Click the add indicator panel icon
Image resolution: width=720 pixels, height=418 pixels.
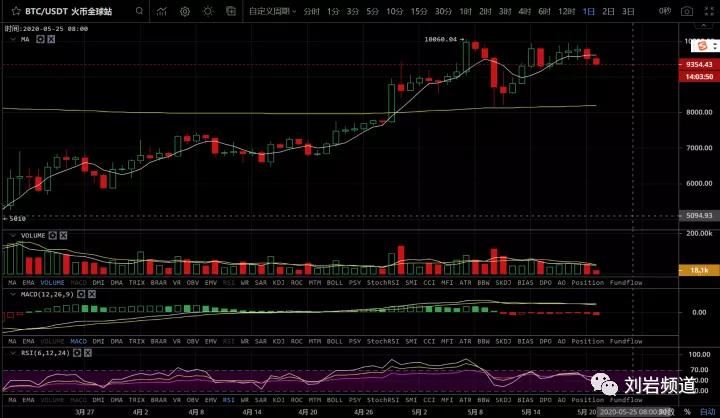[231, 11]
